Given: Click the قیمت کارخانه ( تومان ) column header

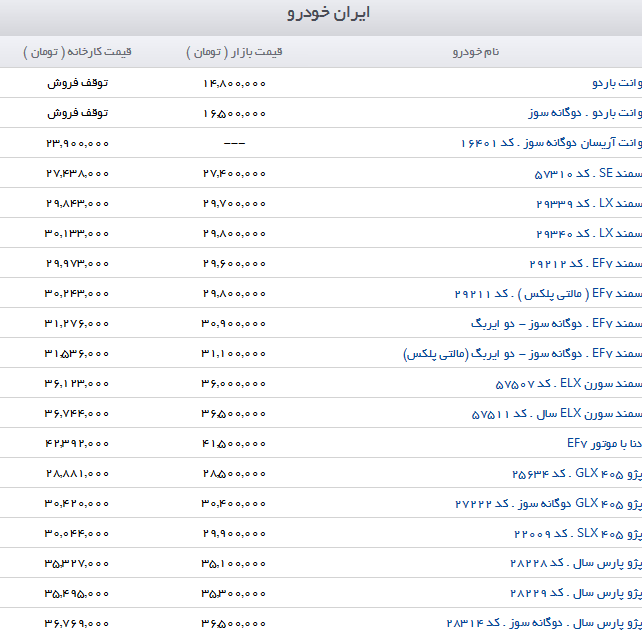Looking at the screenshot, I should (x=77, y=52).
